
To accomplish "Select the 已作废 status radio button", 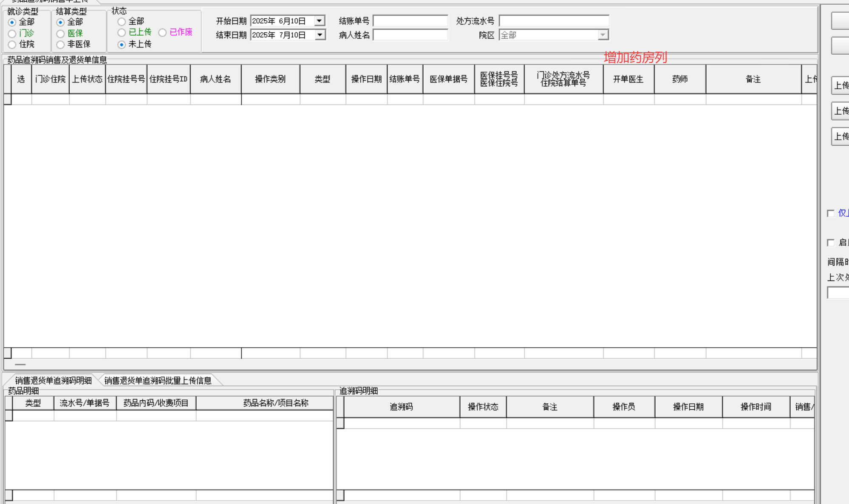I will [163, 33].
